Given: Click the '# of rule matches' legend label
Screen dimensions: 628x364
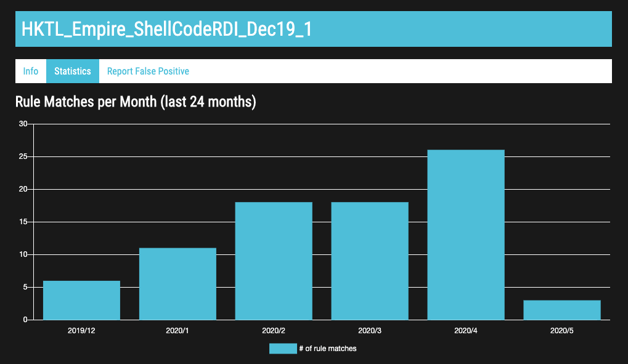Looking at the screenshot, I should click(328, 349).
